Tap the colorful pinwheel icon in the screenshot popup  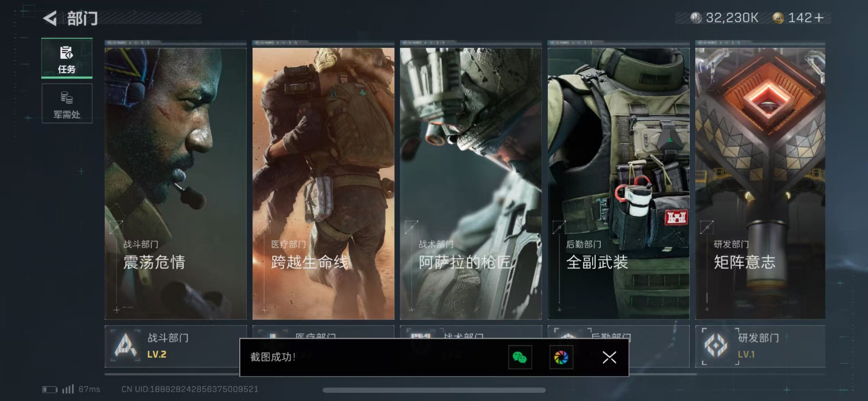pos(561,358)
